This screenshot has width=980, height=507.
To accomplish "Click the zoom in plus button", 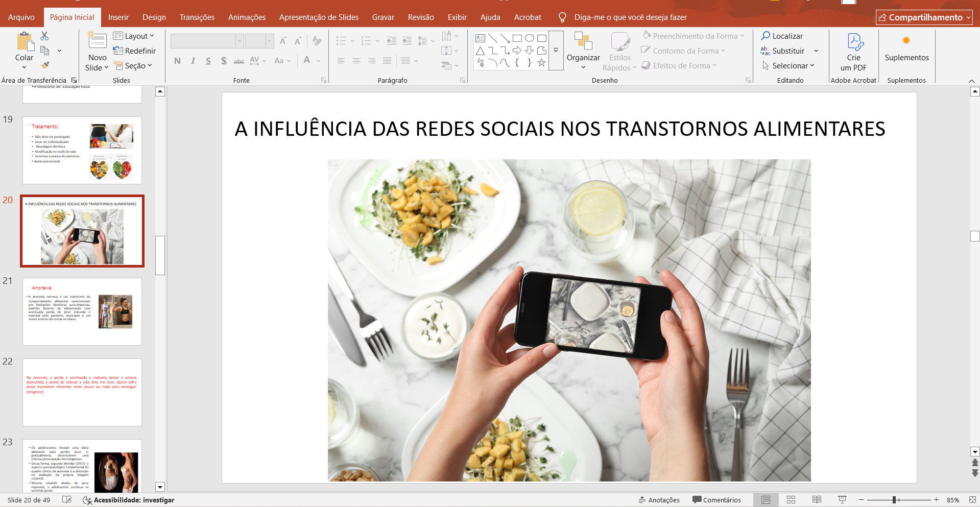I will click(x=936, y=500).
